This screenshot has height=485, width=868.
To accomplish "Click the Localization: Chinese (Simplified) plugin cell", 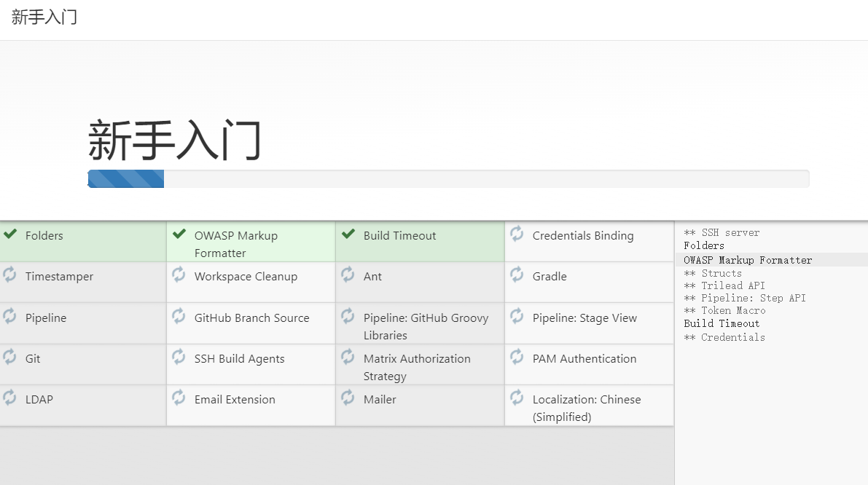I will coord(587,408).
